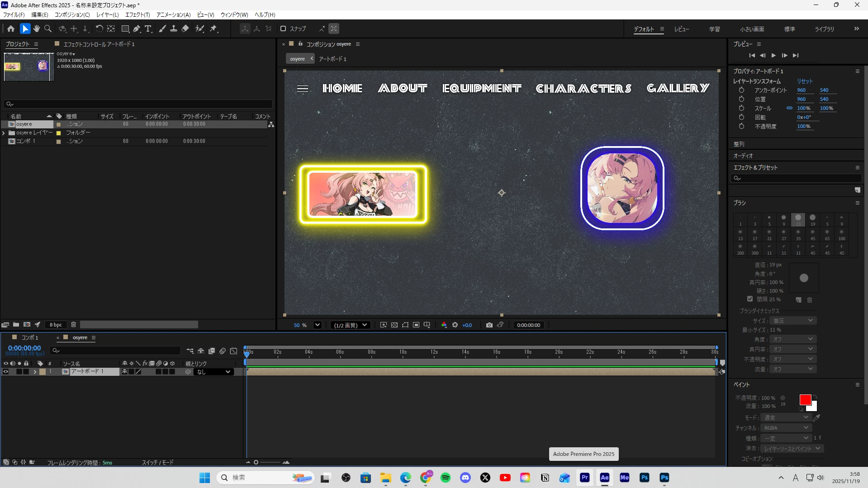Play the preview
The image size is (868, 488).
tap(773, 55)
